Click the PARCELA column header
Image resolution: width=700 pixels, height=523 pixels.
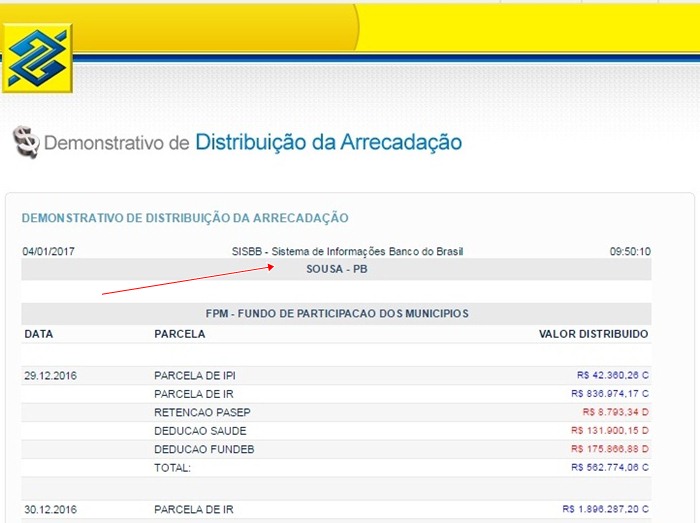180,334
